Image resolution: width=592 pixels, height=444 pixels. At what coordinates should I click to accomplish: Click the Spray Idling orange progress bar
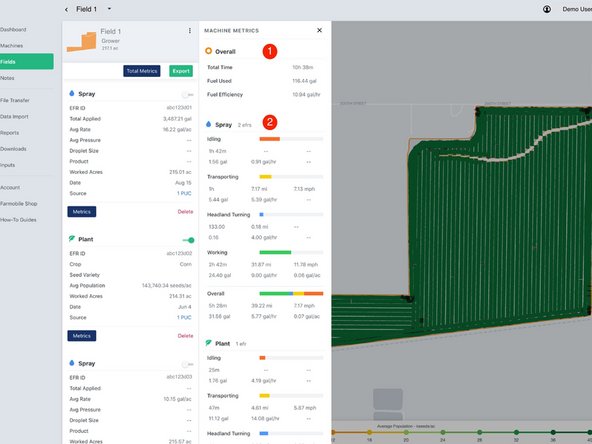coord(270,139)
